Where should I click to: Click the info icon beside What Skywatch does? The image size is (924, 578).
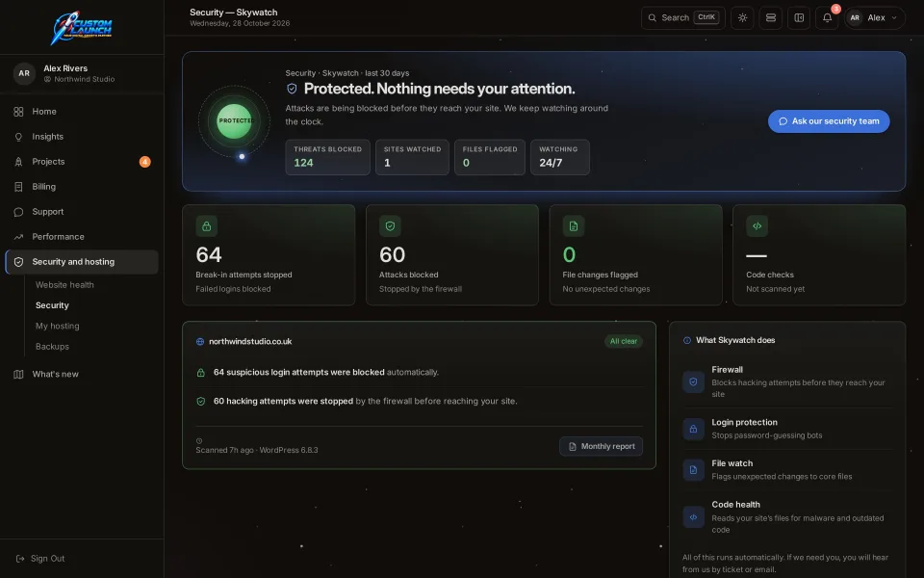tap(687, 340)
